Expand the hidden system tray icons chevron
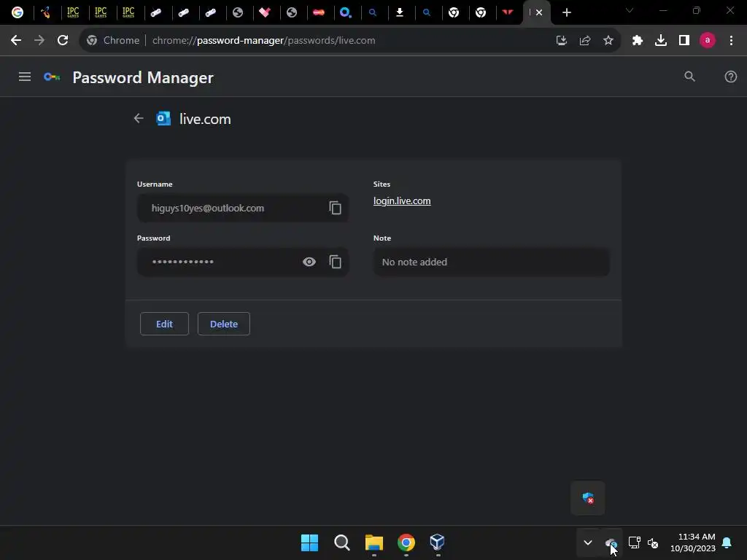 [588, 542]
